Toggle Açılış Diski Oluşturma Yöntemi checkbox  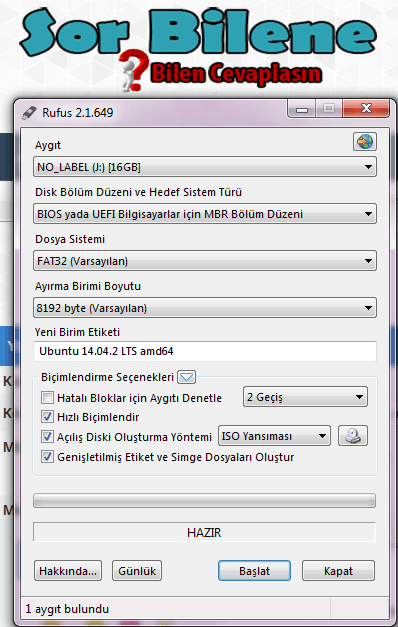(47, 436)
